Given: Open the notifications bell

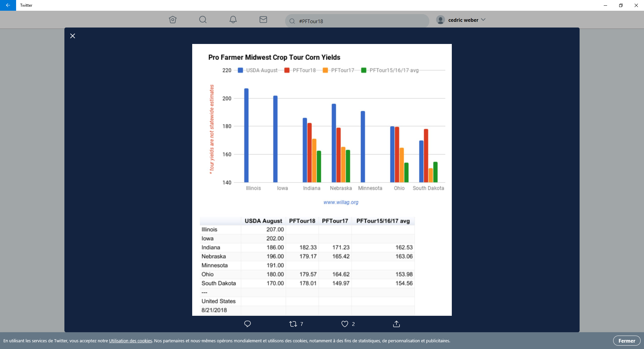Looking at the screenshot, I should (233, 20).
